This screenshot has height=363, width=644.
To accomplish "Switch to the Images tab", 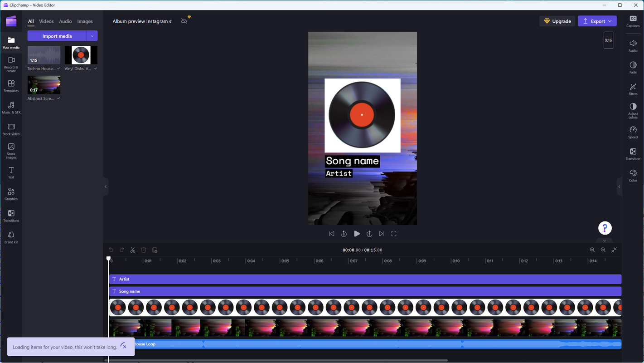I will (x=85, y=21).
